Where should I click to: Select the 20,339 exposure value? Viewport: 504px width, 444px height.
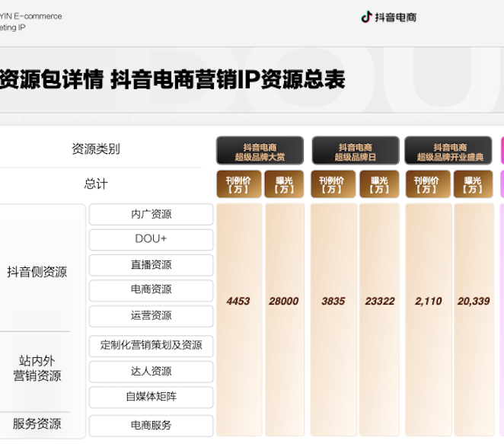pyautogui.click(x=474, y=302)
